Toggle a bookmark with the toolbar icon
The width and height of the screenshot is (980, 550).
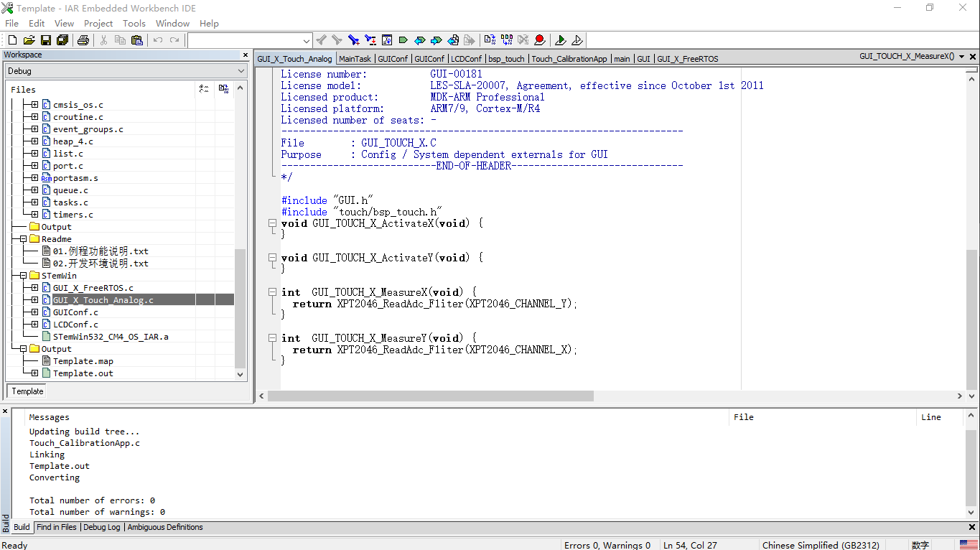click(x=403, y=40)
